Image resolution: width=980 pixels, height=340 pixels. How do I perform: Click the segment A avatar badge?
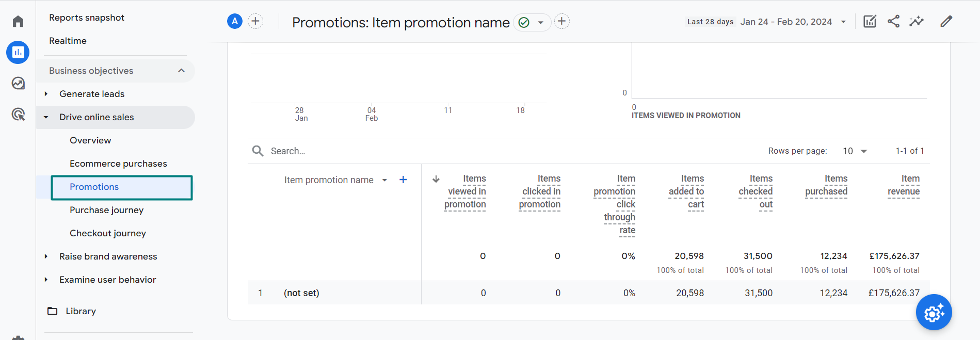click(x=235, y=21)
